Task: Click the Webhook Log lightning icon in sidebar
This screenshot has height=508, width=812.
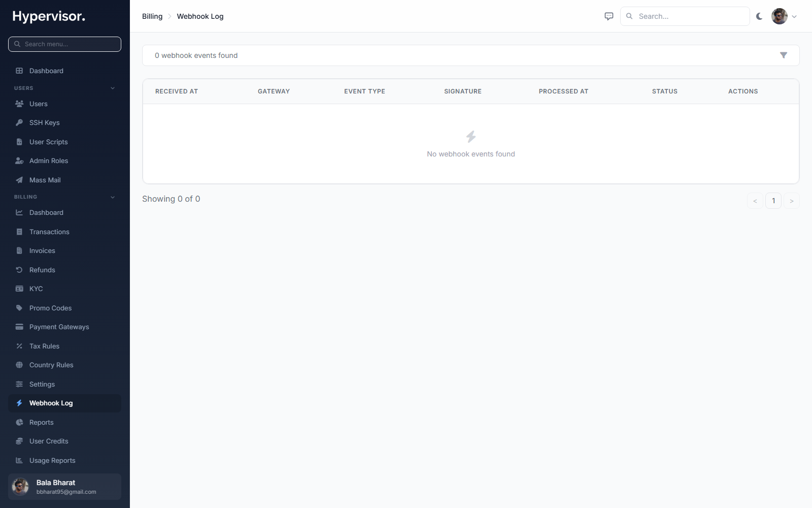Action: (x=19, y=403)
